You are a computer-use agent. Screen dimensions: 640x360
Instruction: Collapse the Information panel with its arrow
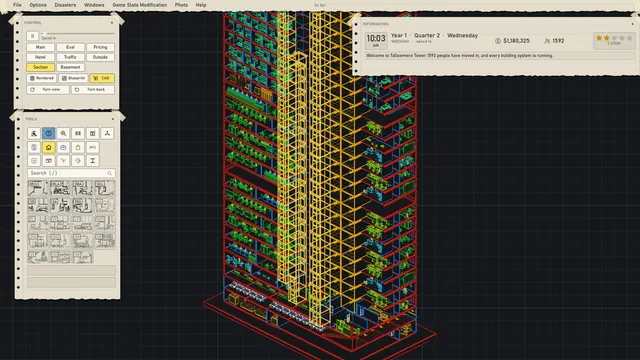tap(632, 24)
